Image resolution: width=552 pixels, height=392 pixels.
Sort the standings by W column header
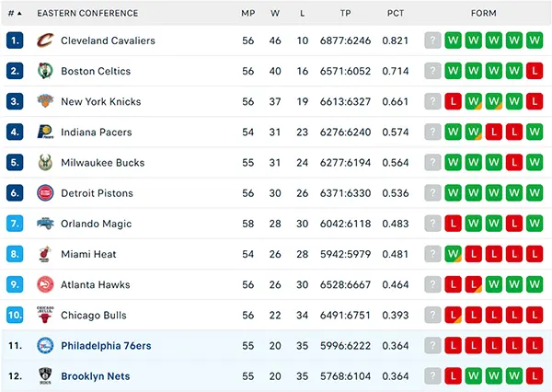coord(275,14)
